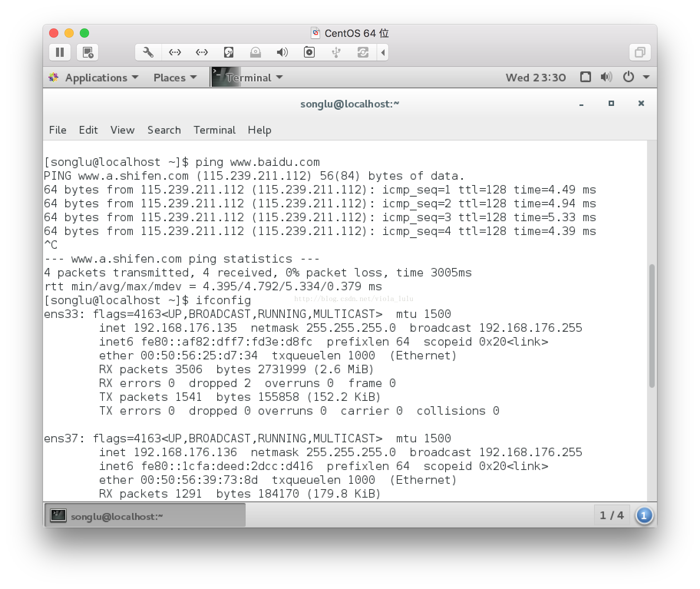Click the camera device icon

309,52
